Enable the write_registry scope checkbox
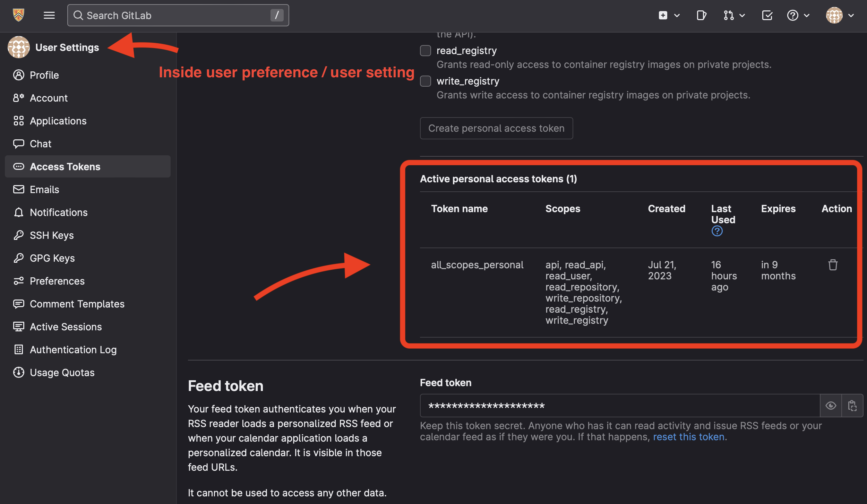The image size is (867, 504). click(425, 81)
